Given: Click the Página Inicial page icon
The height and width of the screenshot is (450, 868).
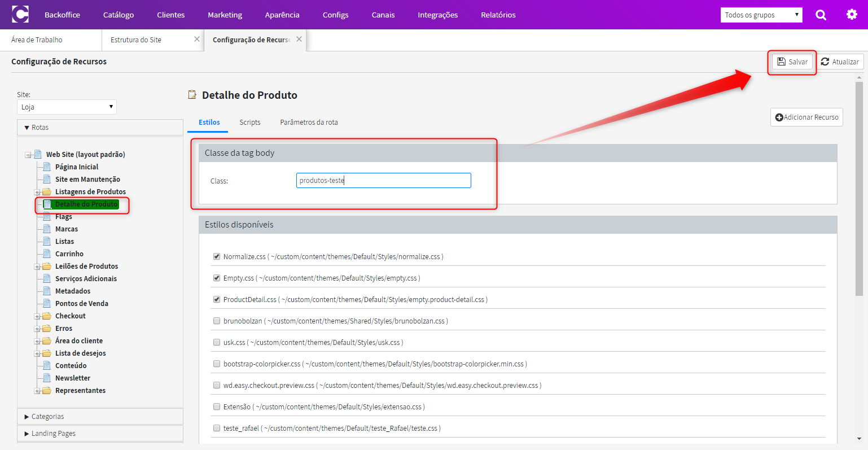Looking at the screenshot, I should [47, 167].
